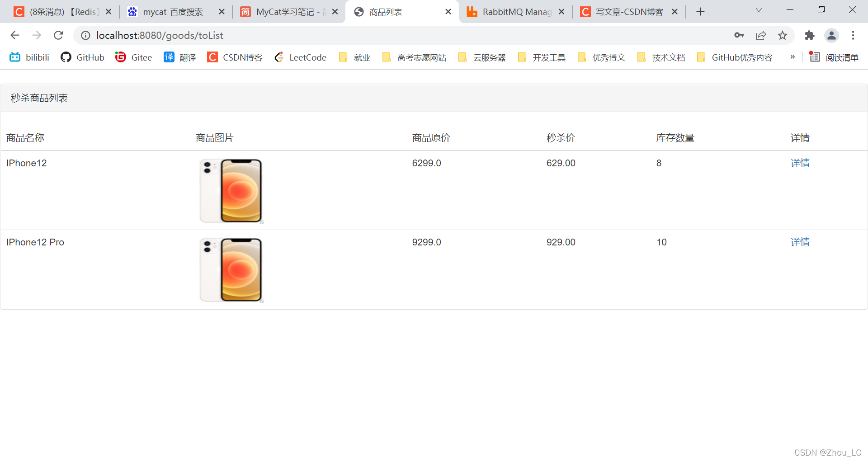868x461 pixels.
Task: Click the original price 6299.0
Action: [x=426, y=163]
